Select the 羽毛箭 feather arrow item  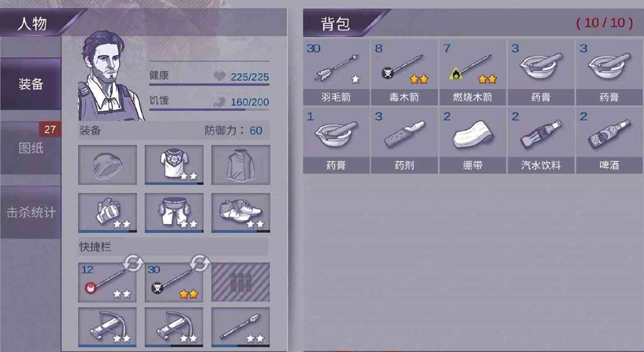pyautogui.click(x=336, y=73)
